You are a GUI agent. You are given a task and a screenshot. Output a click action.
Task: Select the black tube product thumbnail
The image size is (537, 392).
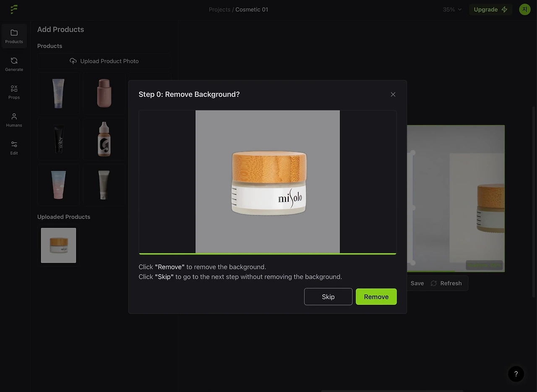59,139
